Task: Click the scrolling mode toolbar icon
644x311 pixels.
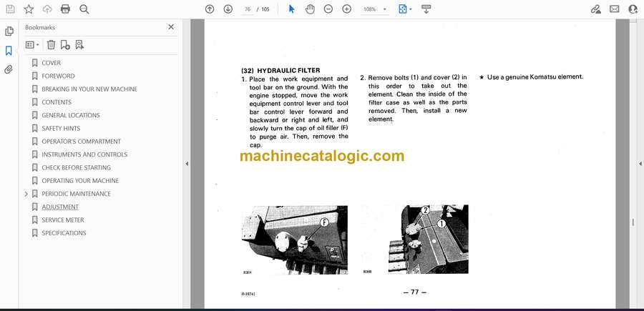Action: [426, 9]
